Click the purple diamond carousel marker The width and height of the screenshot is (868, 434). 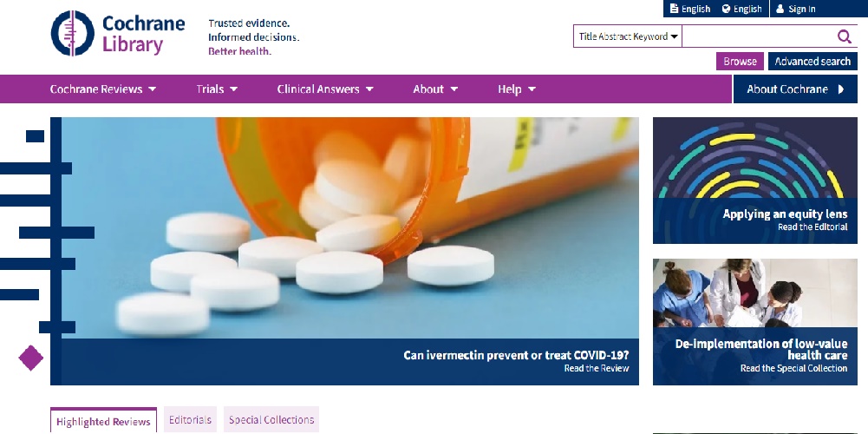coord(31,358)
